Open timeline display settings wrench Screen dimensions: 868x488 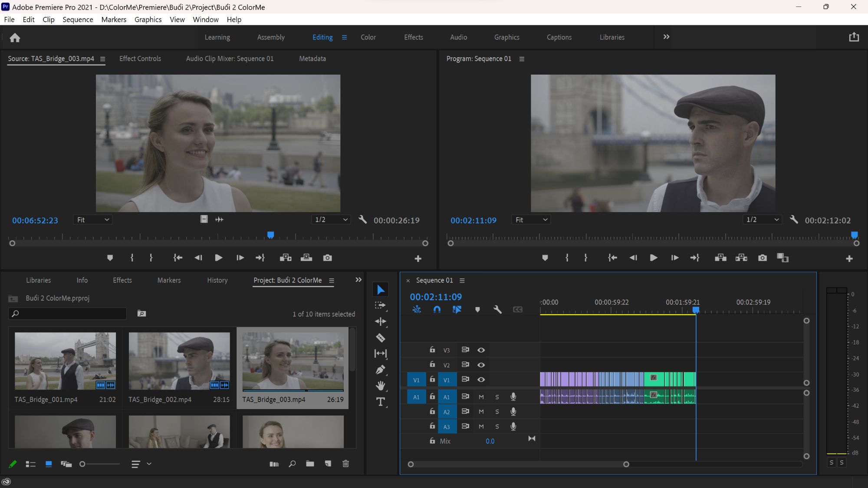tap(497, 309)
